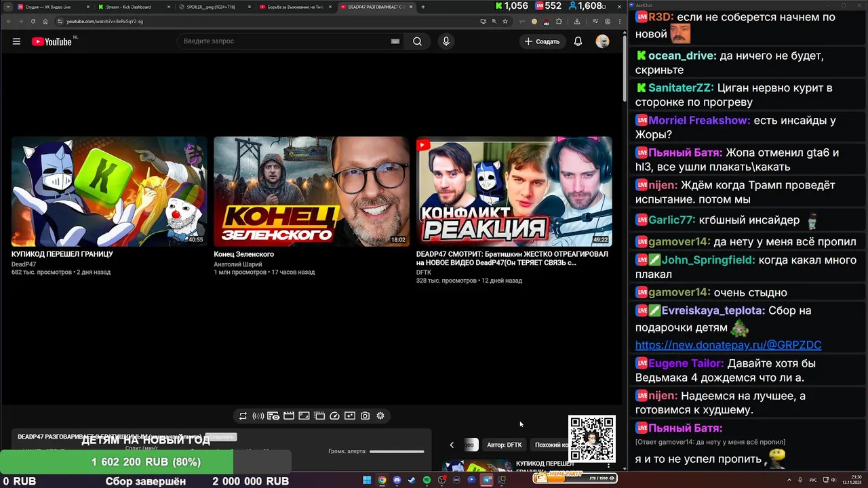Click the Создать create button
Image resolution: width=868 pixels, height=488 pixels.
coord(542,41)
